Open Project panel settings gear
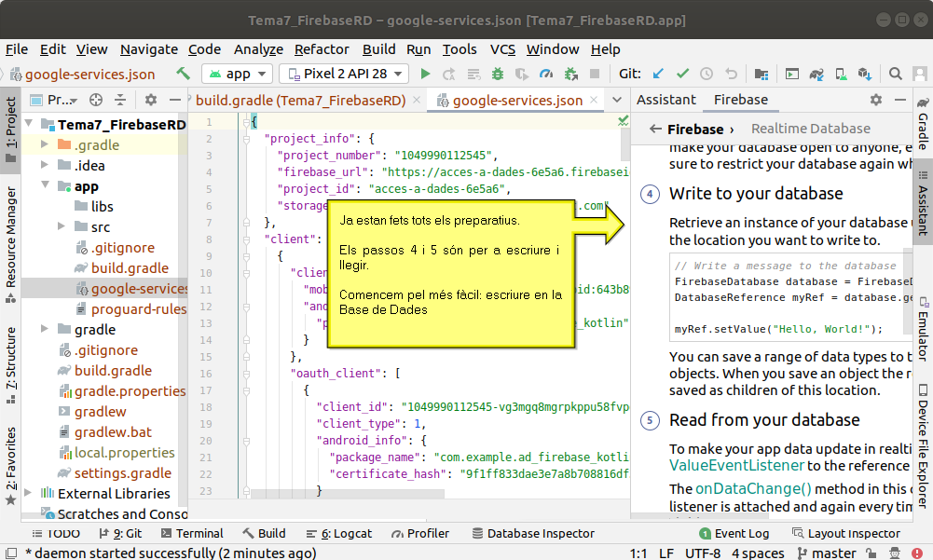Screen dimensions: 933x560 pyautogui.click(x=151, y=100)
